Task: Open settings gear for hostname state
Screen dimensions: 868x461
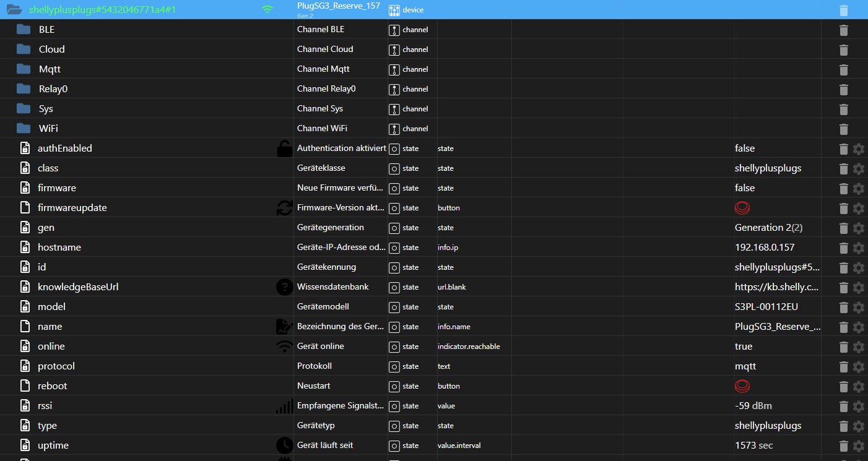Action: click(x=858, y=248)
